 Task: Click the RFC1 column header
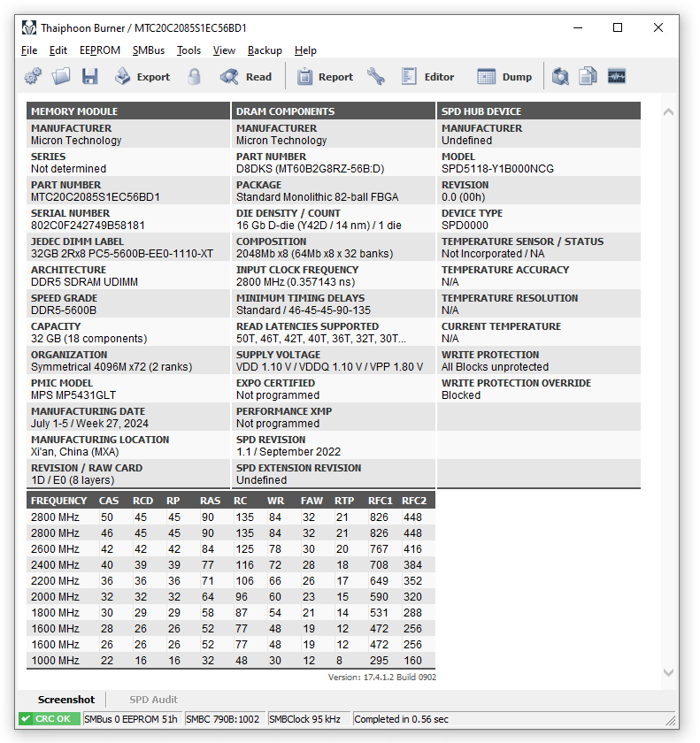(x=381, y=501)
